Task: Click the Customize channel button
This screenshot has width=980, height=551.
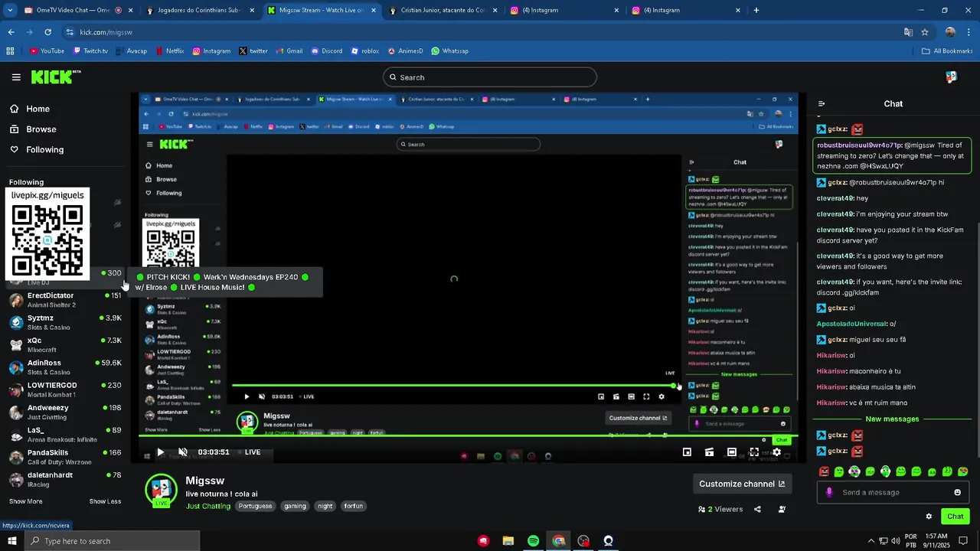Action: (742, 484)
